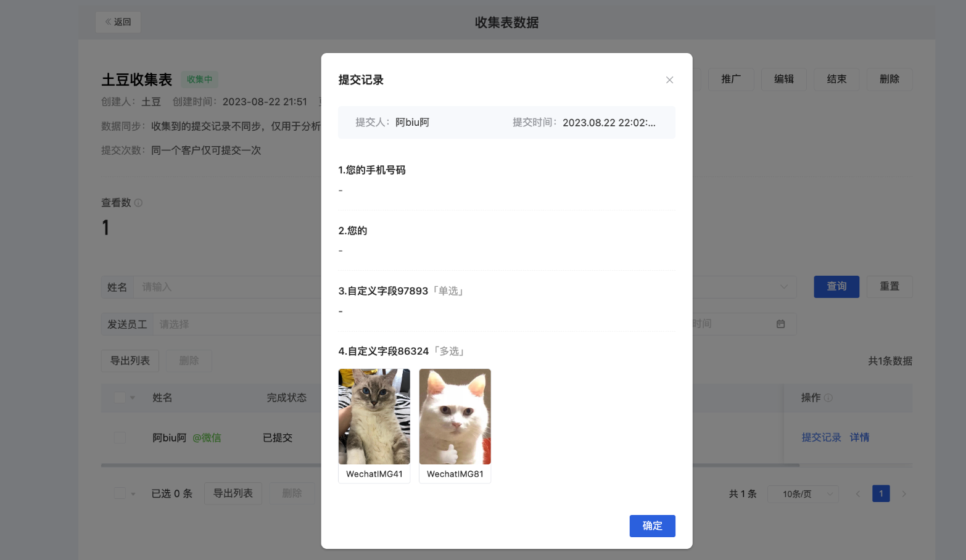Screen dimensions: 966x560
Task: Expand the footer checkbox selection arrow
Action: point(133,494)
